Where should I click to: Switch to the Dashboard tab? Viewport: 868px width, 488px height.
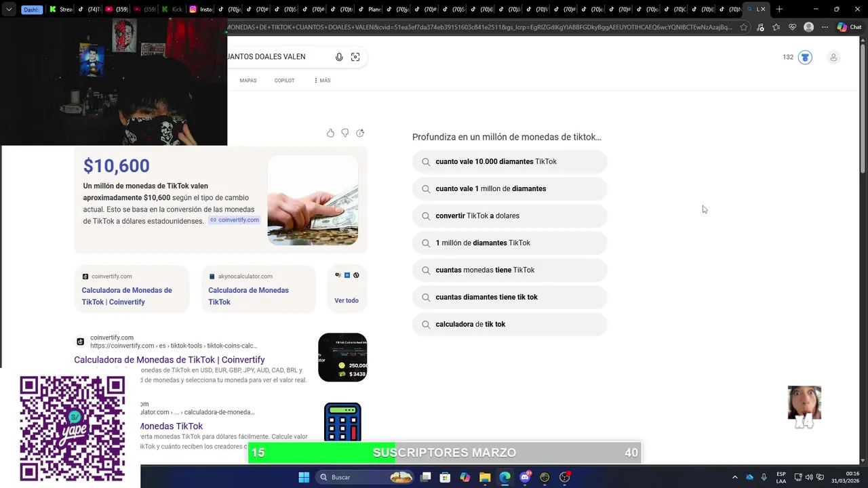pos(31,9)
